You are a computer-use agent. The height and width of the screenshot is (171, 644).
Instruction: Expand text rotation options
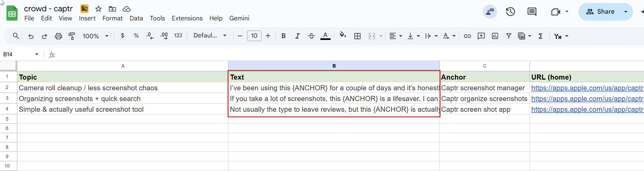(454, 36)
